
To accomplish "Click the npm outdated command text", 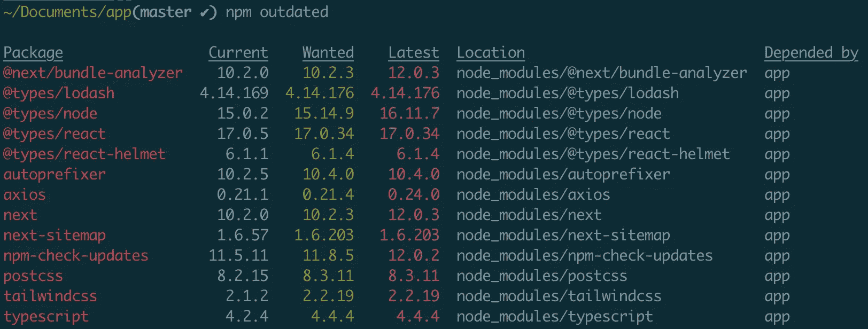I will pyautogui.click(x=277, y=12).
